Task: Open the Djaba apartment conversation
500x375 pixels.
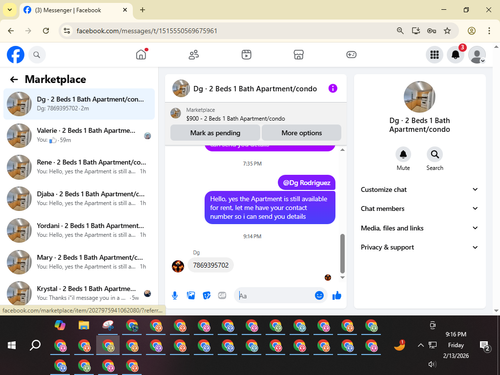Action: tap(79, 199)
